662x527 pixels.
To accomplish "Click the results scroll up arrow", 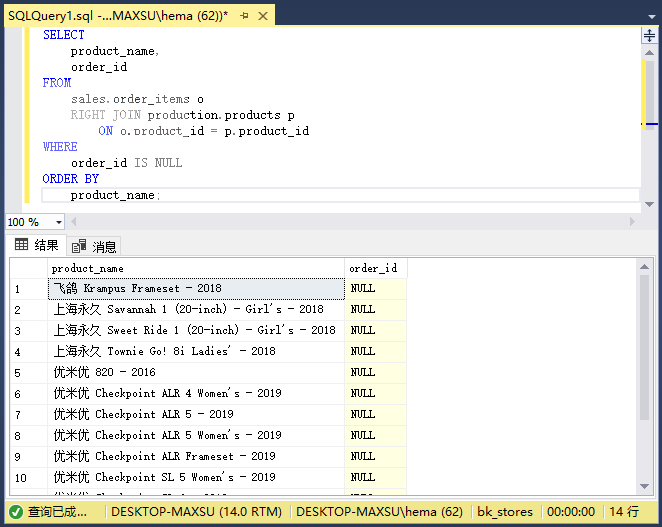I will pyautogui.click(x=644, y=267).
